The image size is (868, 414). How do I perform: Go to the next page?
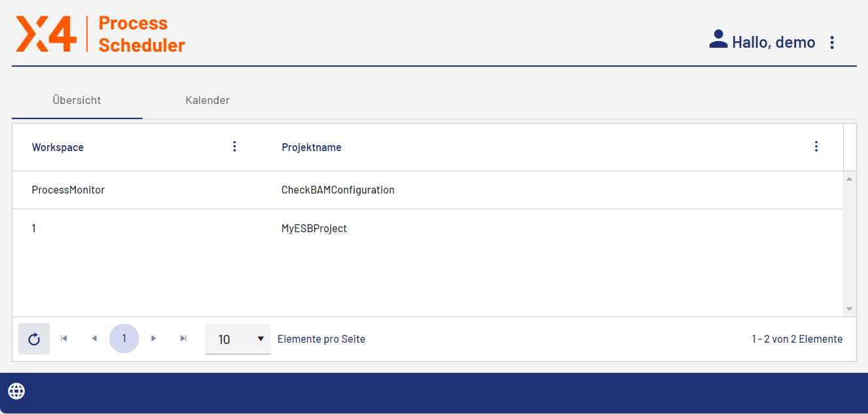coord(154,339)
